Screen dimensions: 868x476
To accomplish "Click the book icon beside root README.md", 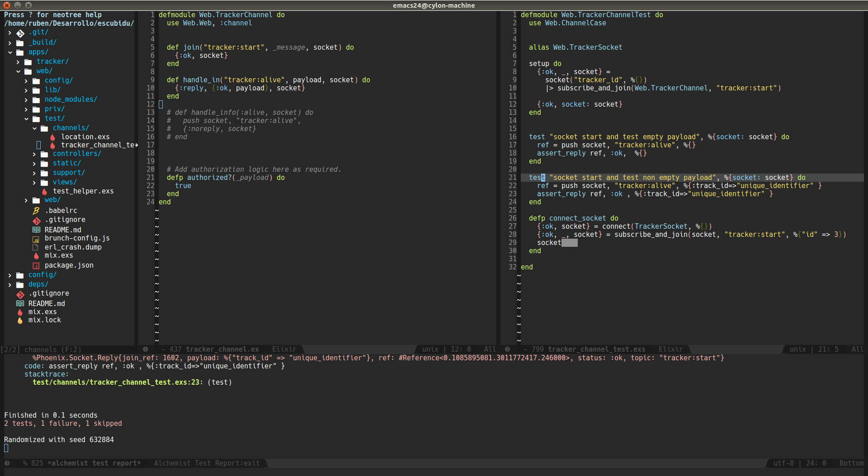I will click(x=20, y=303).
